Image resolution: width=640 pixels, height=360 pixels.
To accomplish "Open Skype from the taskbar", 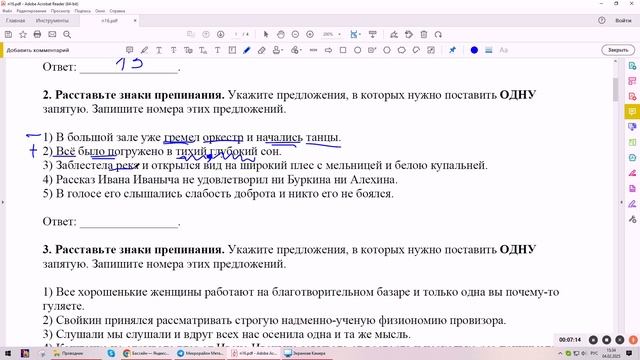I will point(111,353).
